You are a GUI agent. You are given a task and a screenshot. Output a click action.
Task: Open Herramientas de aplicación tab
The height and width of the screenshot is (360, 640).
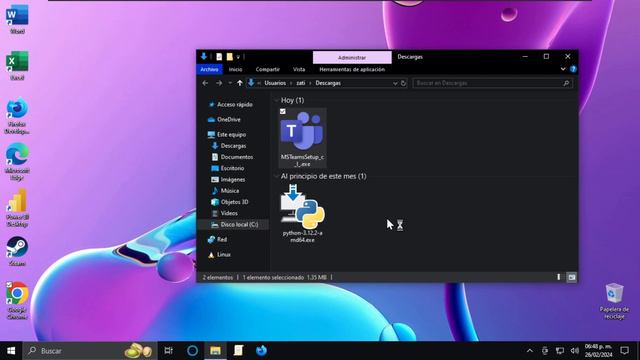tap(352, 69)
